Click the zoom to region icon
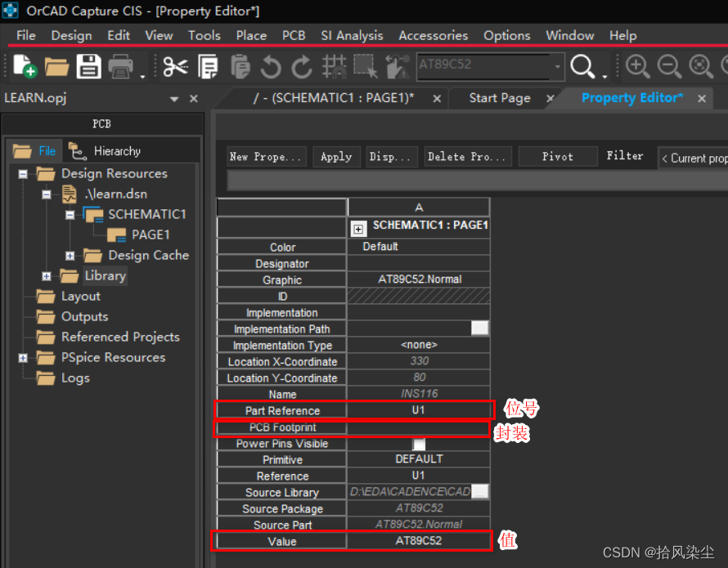This screenshot has height=568, width=728. click(x=701, y=66)
